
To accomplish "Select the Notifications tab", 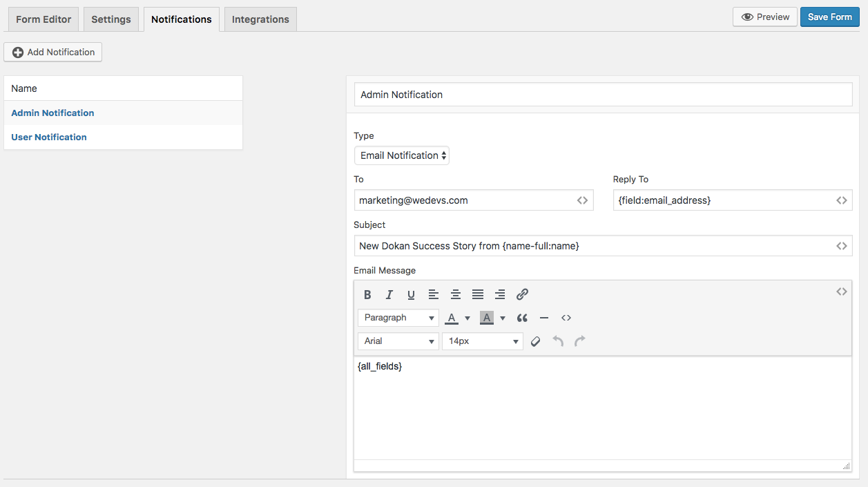I will tap(182, 19).
